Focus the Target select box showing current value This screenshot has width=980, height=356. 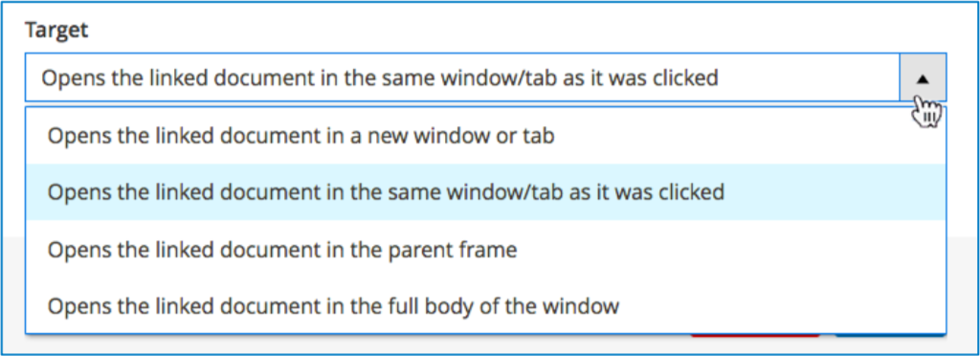click(462, 78)
